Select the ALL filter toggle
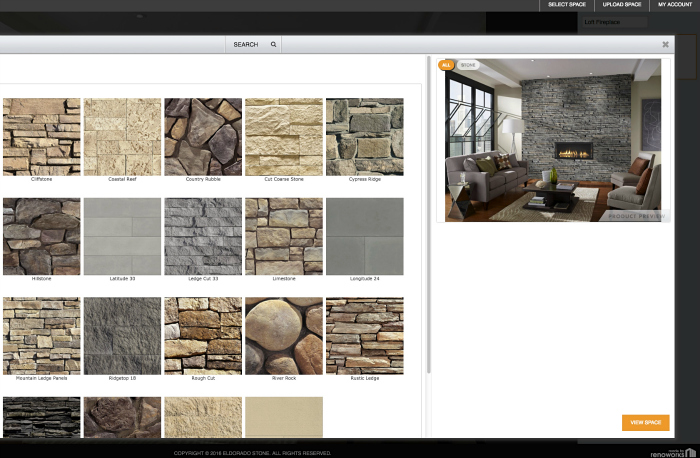 [446, 65]
